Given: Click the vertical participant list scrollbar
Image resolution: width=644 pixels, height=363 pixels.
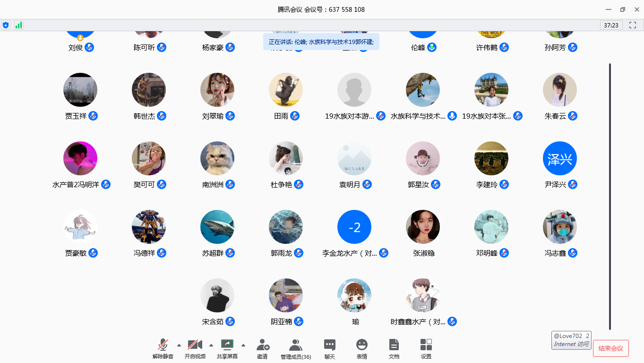Looking at the screenshot, I should pyautogui.click(x=610, y=196).
